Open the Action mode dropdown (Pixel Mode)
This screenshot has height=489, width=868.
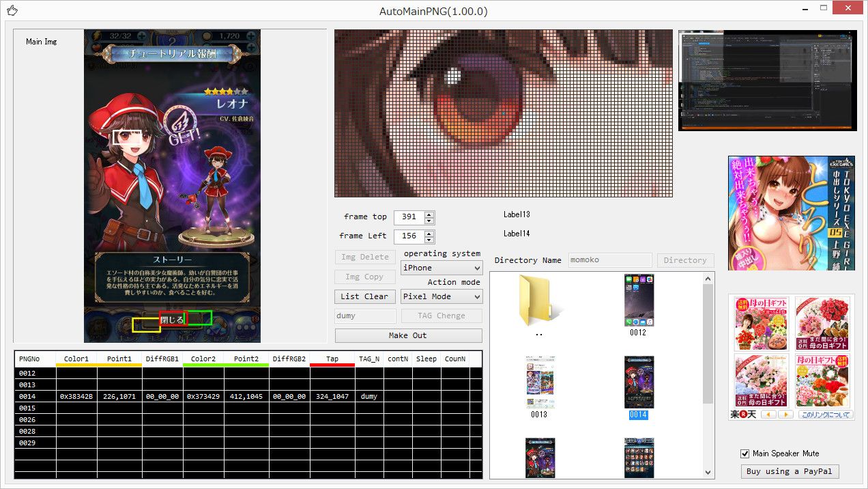tap(442, 296)
